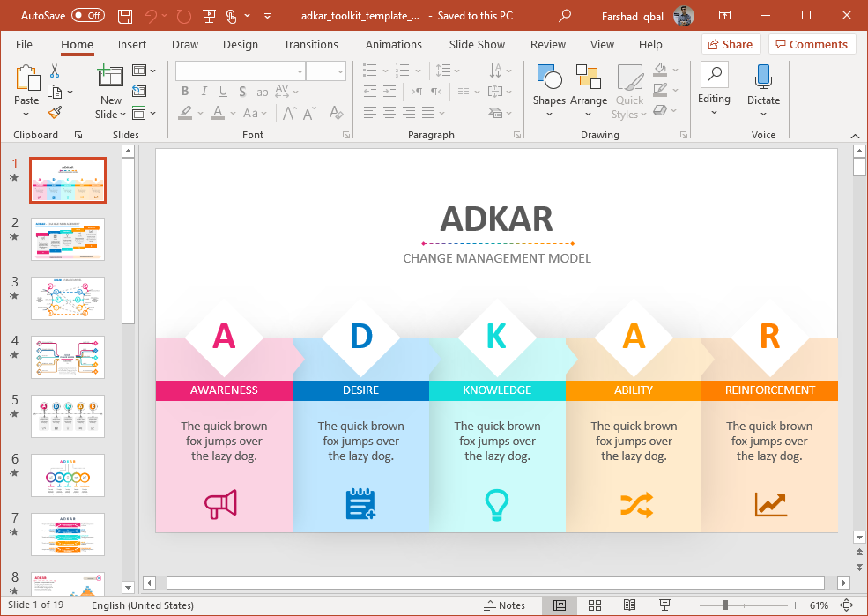Open the Shapes gallery
The width and height of the screenshot is (868, 616).
pyautogui.click(x=549, y=89)
